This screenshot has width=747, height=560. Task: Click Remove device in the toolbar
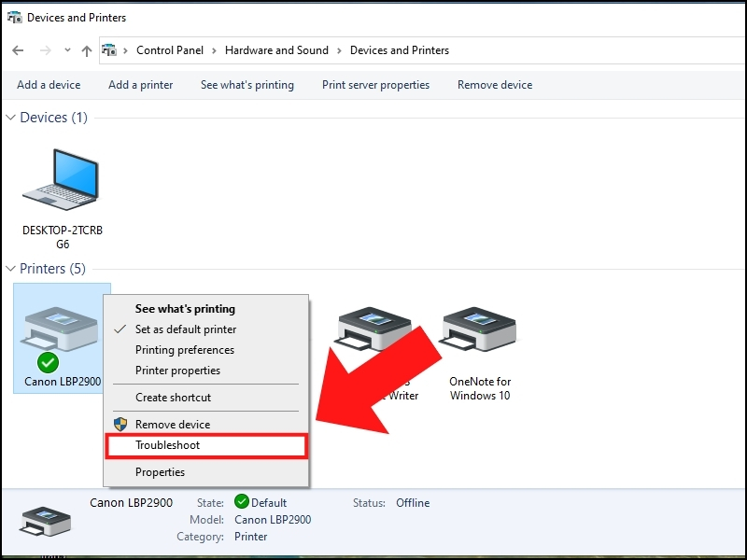[x=495, y=85]
